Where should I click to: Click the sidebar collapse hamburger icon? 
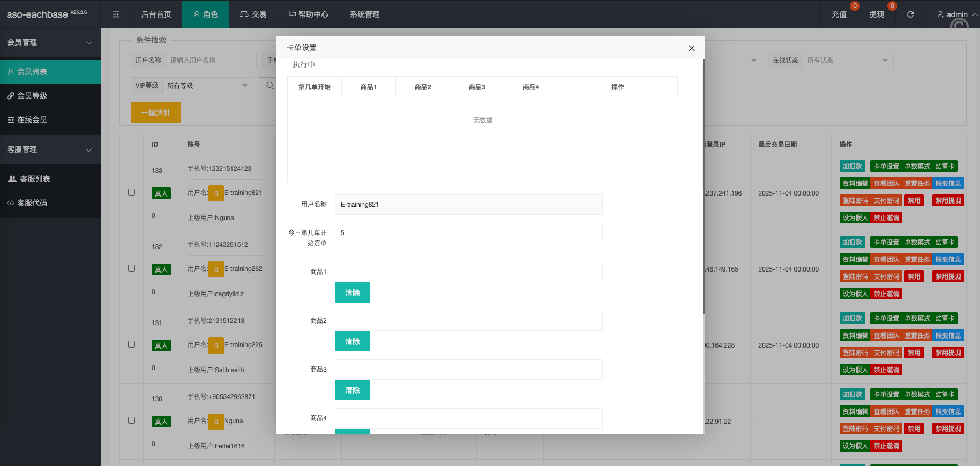[116, 14]
